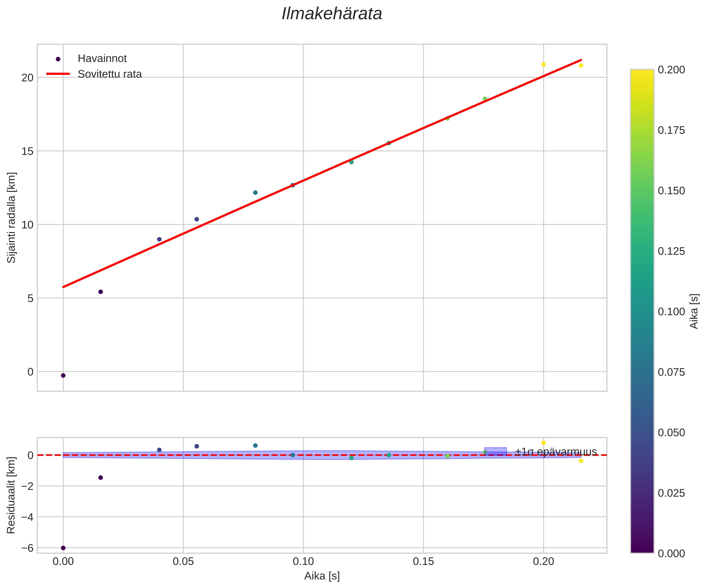The image size is (706, 588).
Task: Click the purple Havainnot legend marker dot
Action: click(x=58, y=59)
